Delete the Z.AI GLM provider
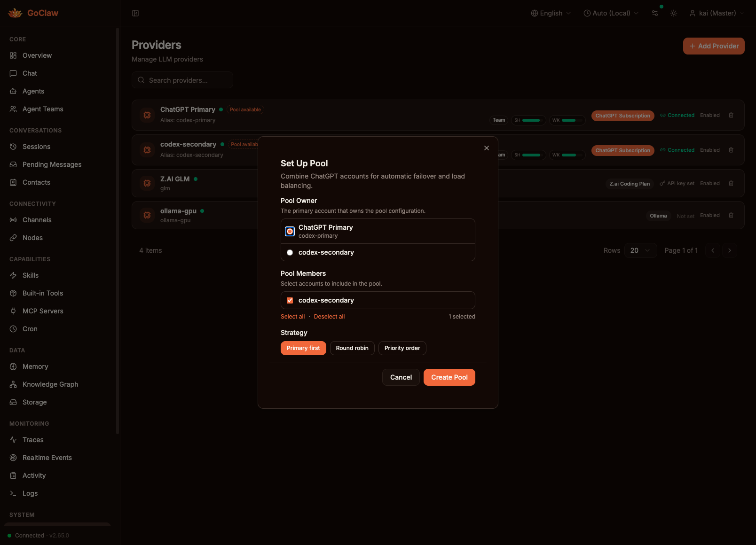The height and width of the screenshot is (545, 756). pyautogui.click(x=731, y=183)
